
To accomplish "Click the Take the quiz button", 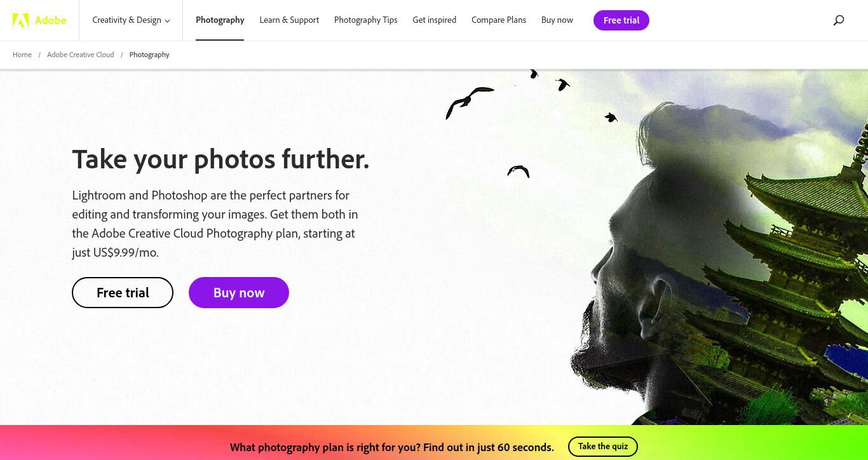I will (x=603, y=447).
